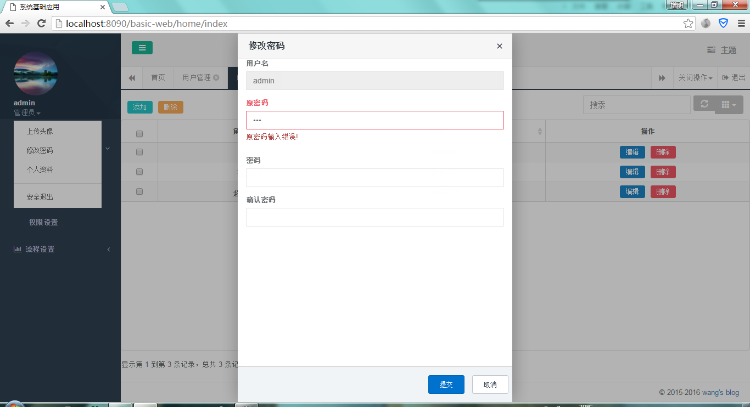Click the disabled admin username field
Image resolution: width=750 pixels, height=407 pixels.
[x=375, y=80]
